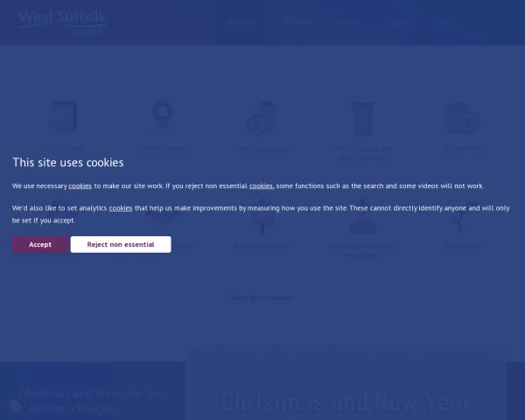
Task: Click the West Suffolk Council logo
Action: click(63, 22)
